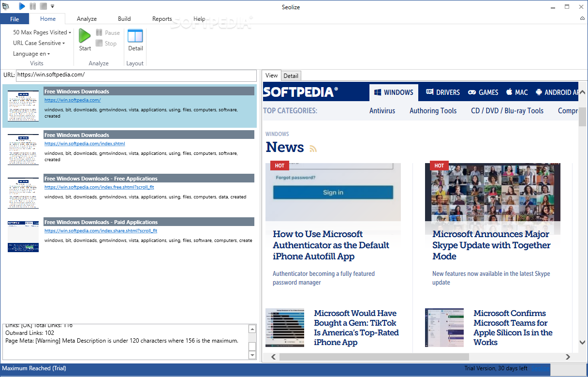Click the preview horizontal scrollbar right arrow
588x377 pixels.
tap(568, 357)
